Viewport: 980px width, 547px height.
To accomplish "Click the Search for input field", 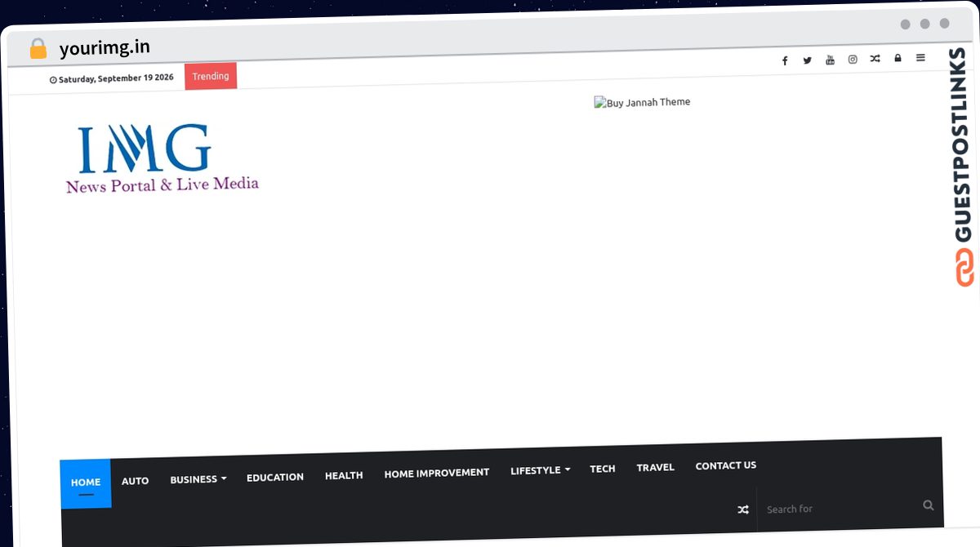I will [x=841, y=509].
